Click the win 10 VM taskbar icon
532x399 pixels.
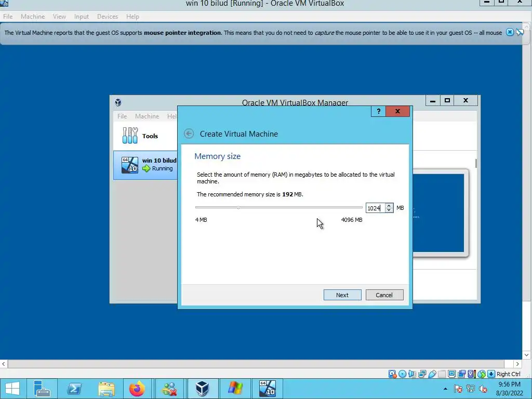click(268, 389)
